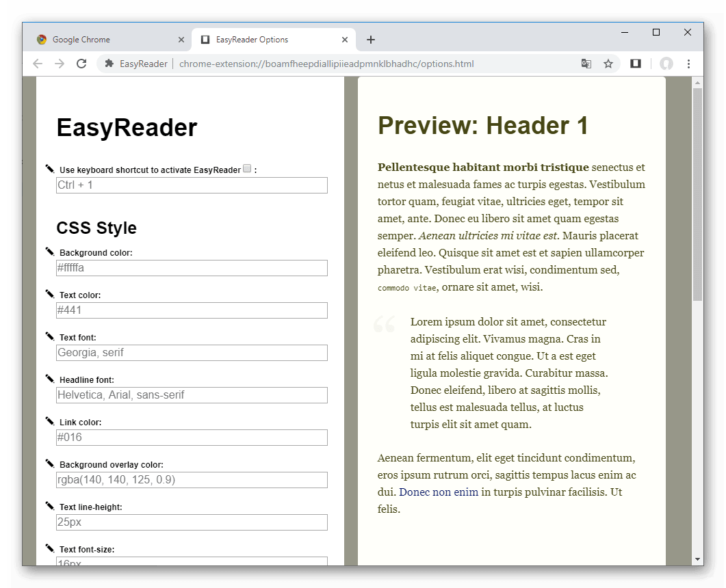Toggle the side panel icon in toolbar

point(636,64)
